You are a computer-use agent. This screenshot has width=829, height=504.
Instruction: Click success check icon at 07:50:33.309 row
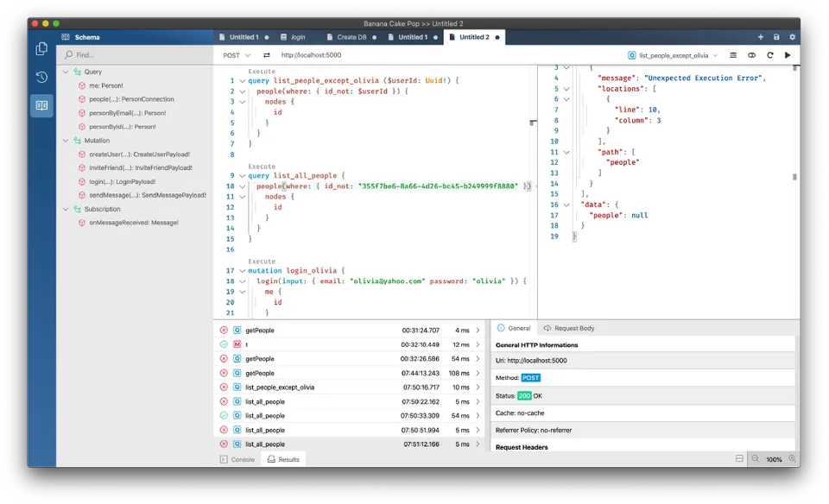(224, 416)
